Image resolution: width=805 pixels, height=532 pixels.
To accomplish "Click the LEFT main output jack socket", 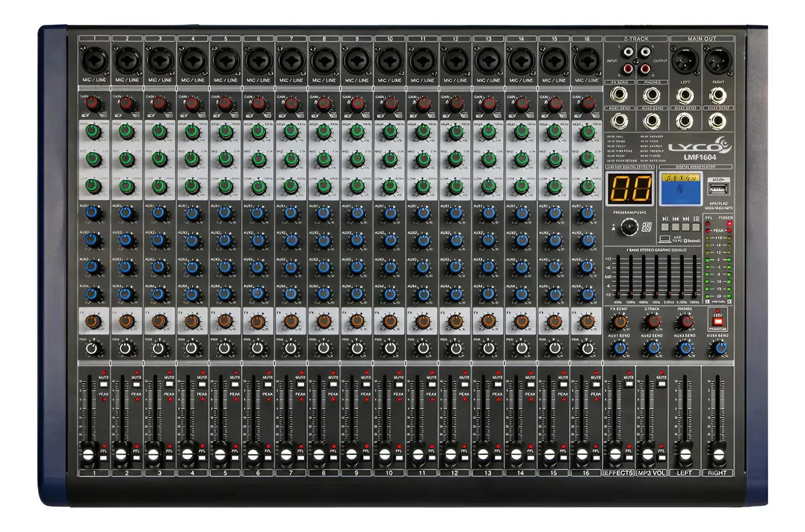I will tap(685, 95).
